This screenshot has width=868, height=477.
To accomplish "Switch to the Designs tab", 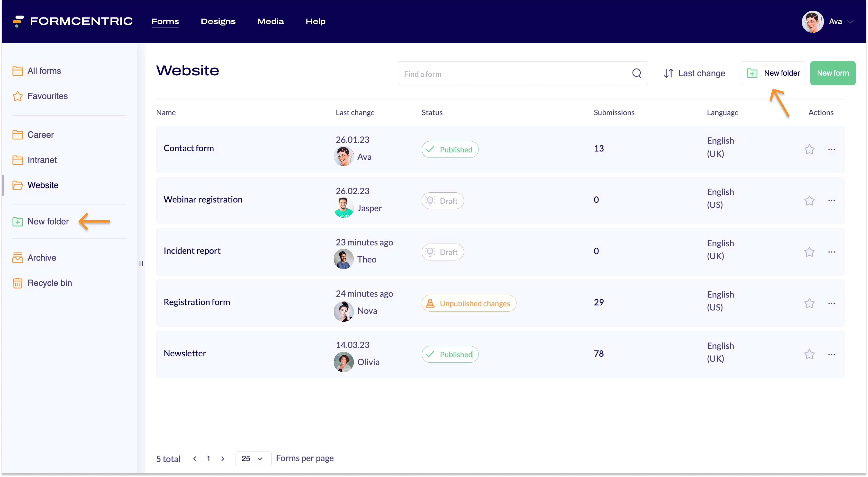I will pos(218,21).
